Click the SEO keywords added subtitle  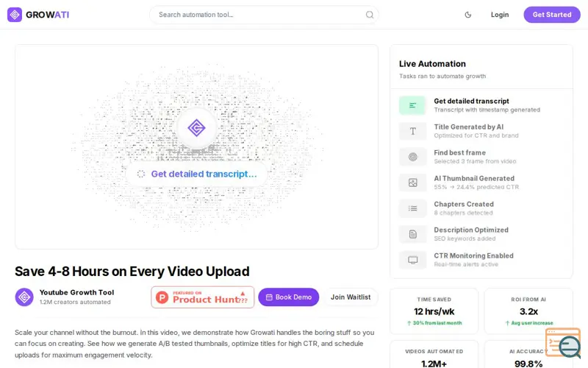[465, 238]
